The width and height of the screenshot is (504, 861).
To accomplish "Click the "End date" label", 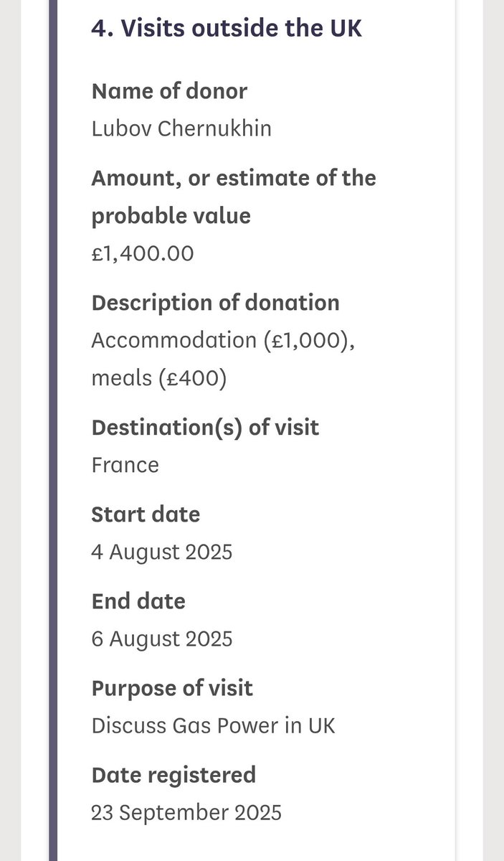I will (138, 601).
